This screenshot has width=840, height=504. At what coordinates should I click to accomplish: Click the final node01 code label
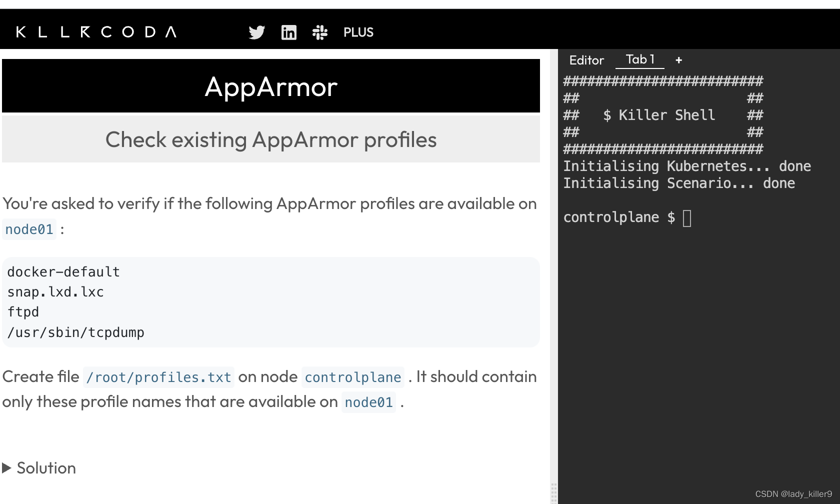[369, 402]
